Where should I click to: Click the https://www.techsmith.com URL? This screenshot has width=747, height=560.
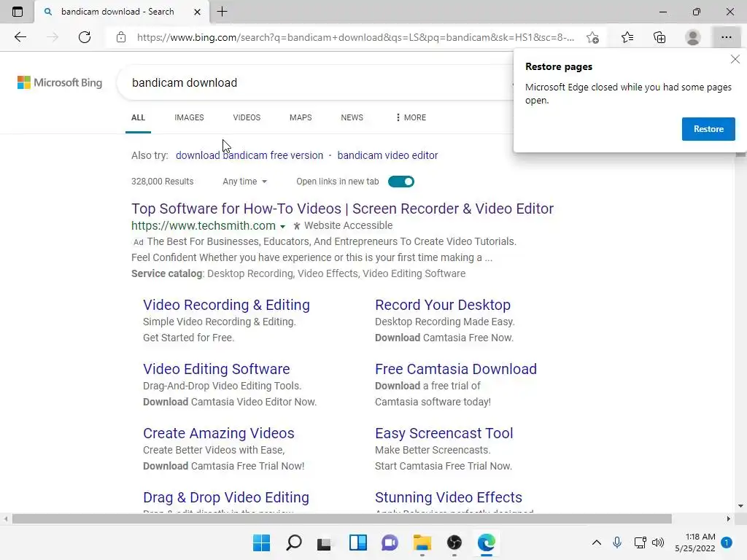point(204,226)
